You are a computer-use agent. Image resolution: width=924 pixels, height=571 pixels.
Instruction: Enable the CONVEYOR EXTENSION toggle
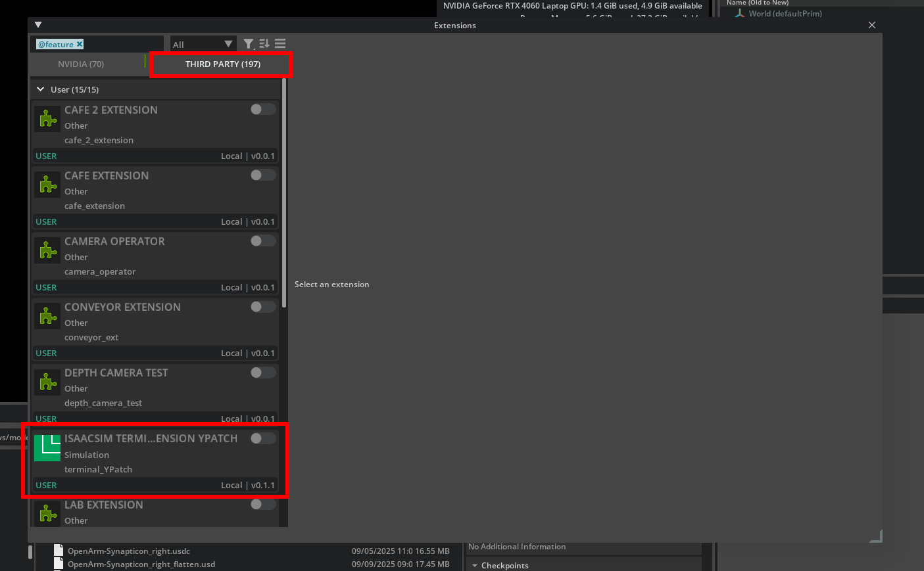(262, 307)
